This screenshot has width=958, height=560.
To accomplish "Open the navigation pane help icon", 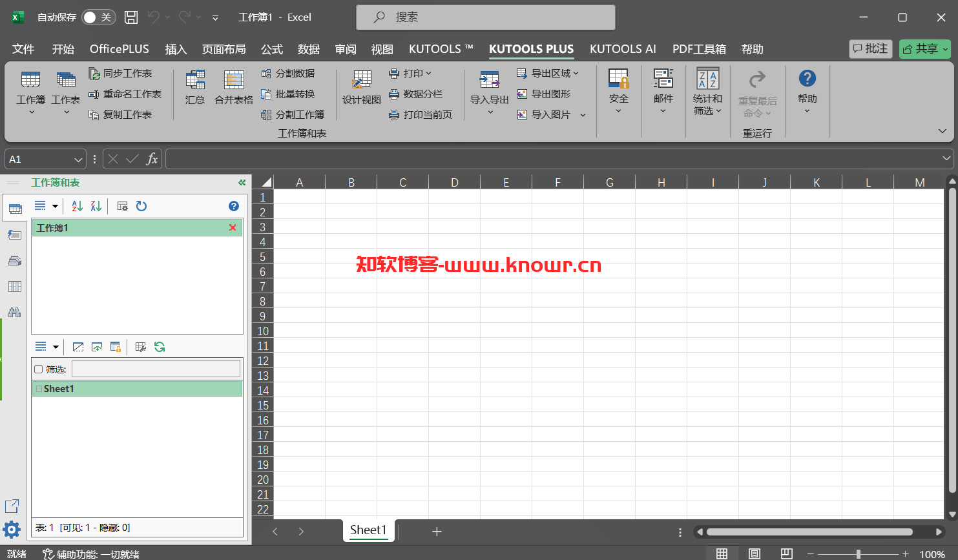I will coord(234,206).
